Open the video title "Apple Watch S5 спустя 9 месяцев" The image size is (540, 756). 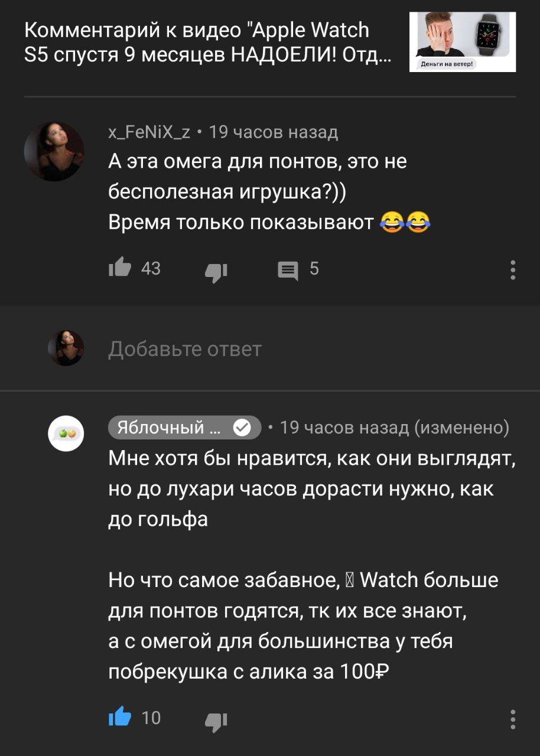pos(209,43)
